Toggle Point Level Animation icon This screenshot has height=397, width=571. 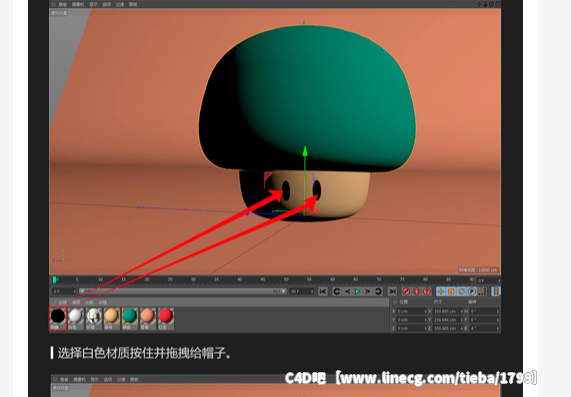(482, 291)
